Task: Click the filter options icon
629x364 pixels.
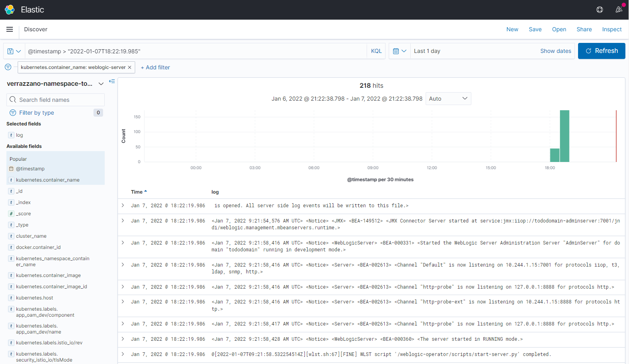Action: point(8,67)
